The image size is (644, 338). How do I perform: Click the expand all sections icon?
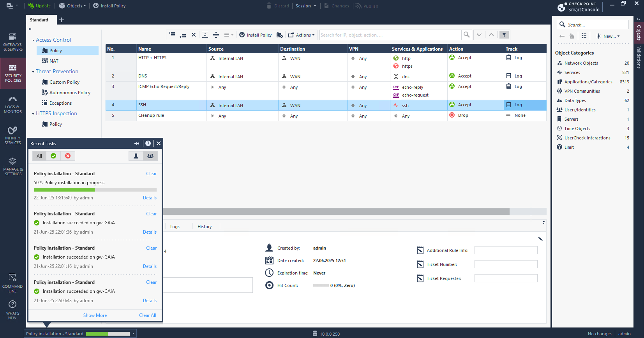pyautogui.click(x=205, y=35)
